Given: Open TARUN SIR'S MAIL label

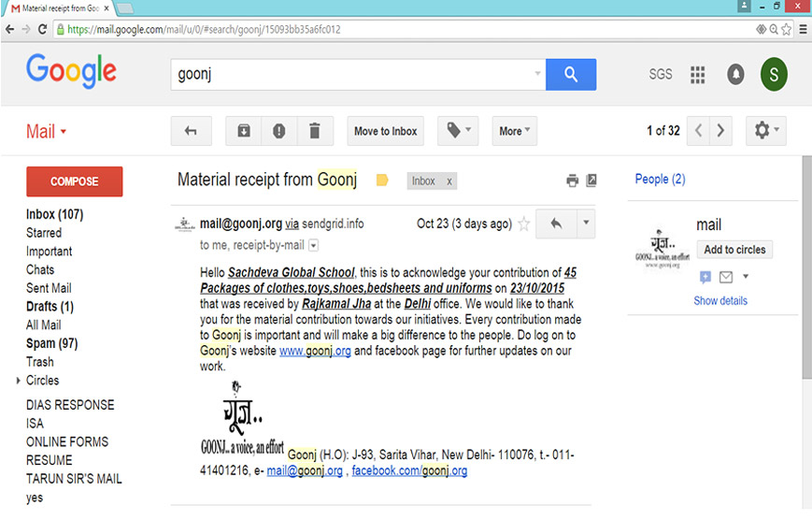Looking at the screenshot, I should [74, 479].
